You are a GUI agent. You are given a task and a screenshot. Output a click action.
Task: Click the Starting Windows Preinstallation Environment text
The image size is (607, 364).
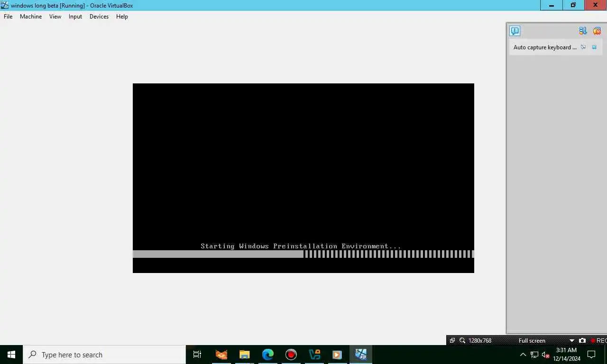[301, 246]
